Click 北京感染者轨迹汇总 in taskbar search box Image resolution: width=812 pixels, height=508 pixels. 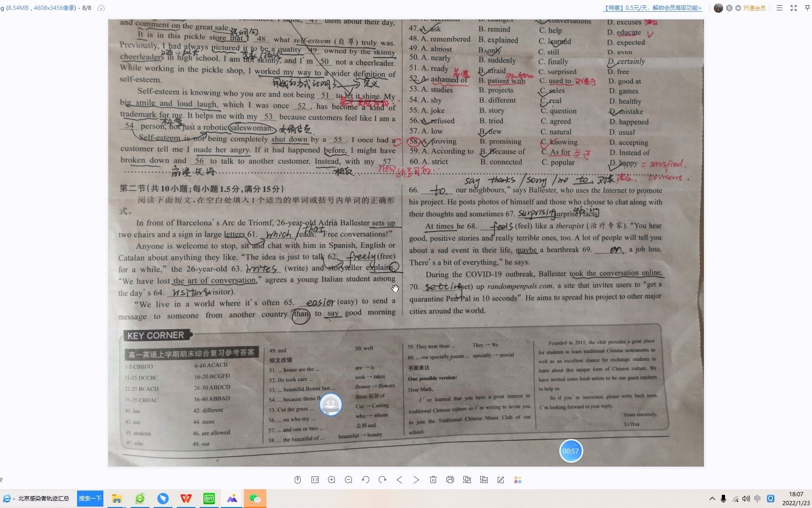(x=43, y=499)
